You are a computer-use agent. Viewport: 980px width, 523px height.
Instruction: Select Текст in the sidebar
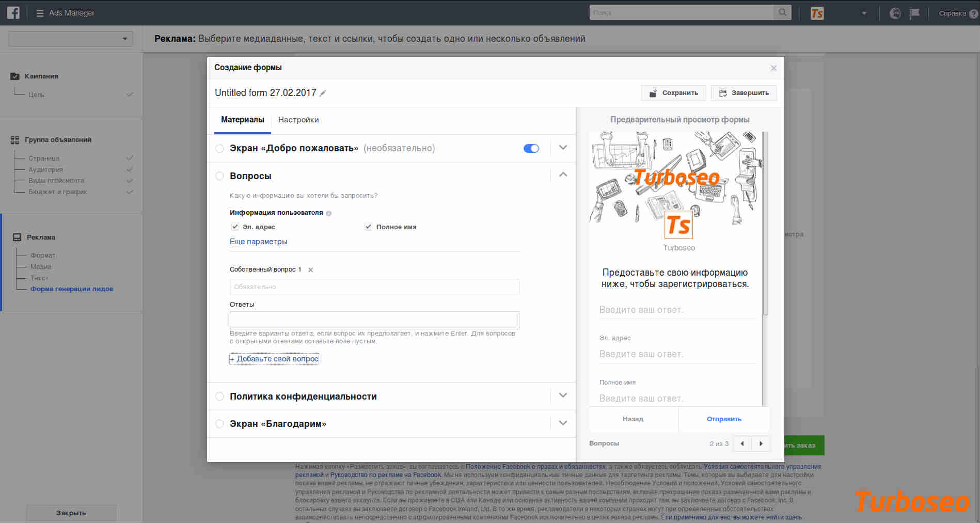click(39, 278)
